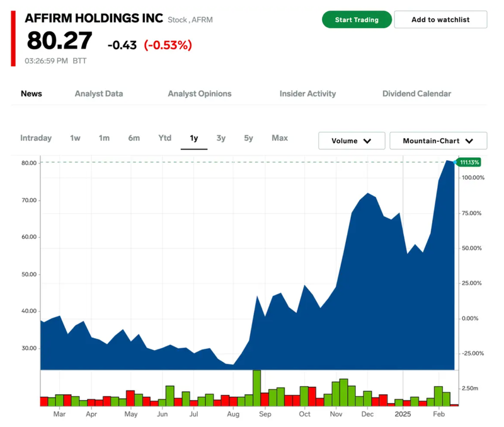Open the News tab
Viewport: 504px width, 427px height.
(x=31, y=93)
